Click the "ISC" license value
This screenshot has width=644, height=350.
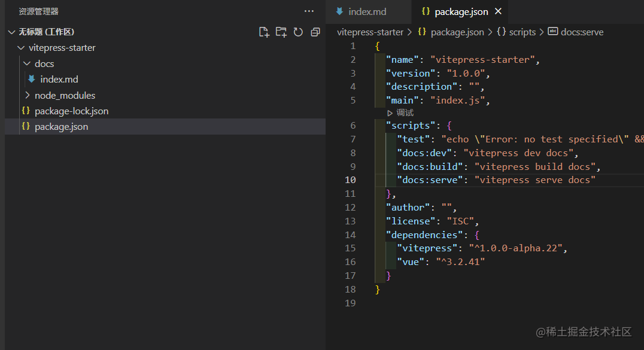click(x=460, y=221)
